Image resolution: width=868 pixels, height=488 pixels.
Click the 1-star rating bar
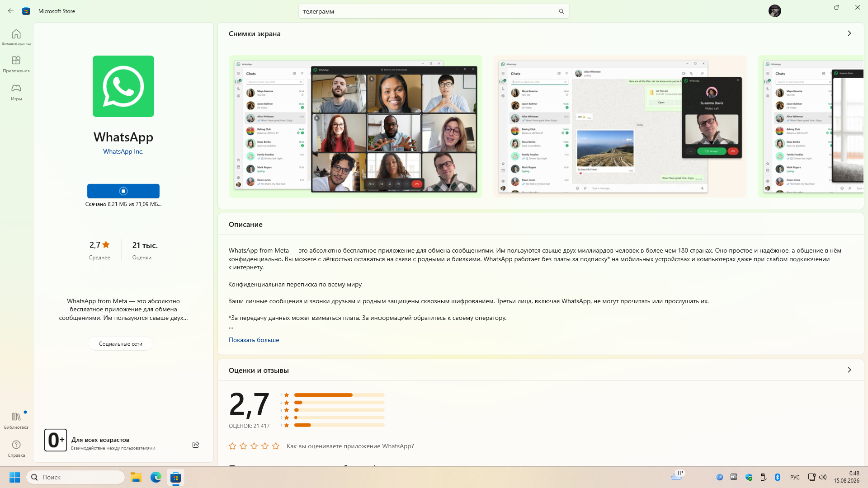coord(339,425)
